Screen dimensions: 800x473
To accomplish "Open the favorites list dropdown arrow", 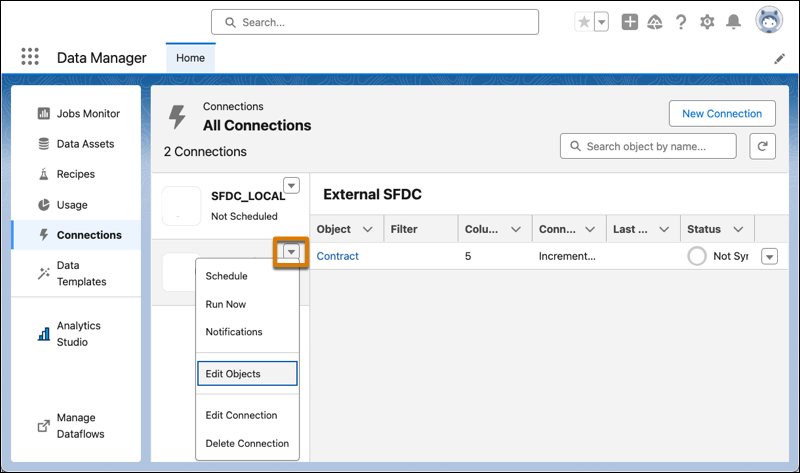I will coord(602,22).
